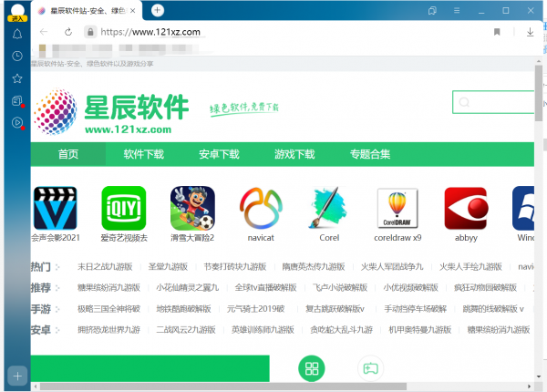View the site security lock info
The width and height of the screenshot is (547, 392).
pyautogui.click(x=90, y=32)
